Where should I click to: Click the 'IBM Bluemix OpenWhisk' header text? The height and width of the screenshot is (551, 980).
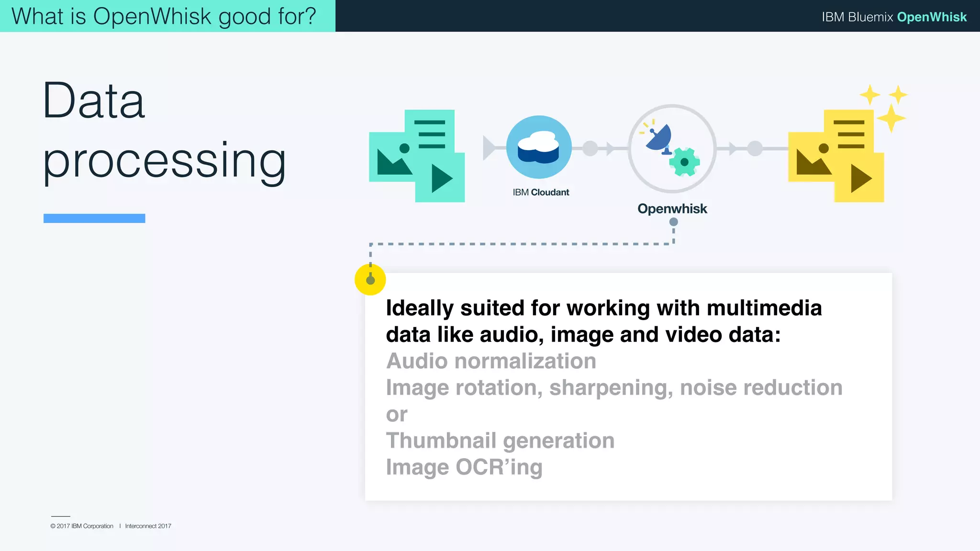tap(894, 17)
